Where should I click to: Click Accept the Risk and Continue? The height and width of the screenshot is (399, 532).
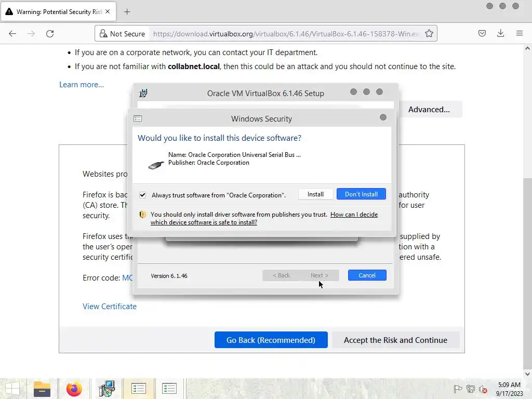(x=395, y=340)
